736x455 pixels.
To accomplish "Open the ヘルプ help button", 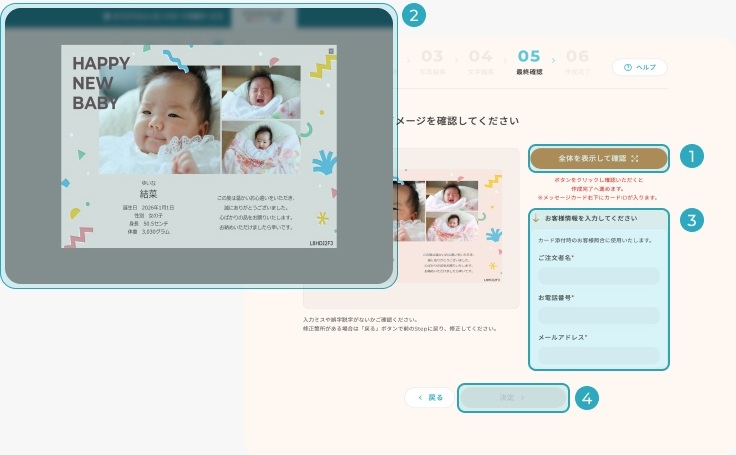I will (639, 67).
